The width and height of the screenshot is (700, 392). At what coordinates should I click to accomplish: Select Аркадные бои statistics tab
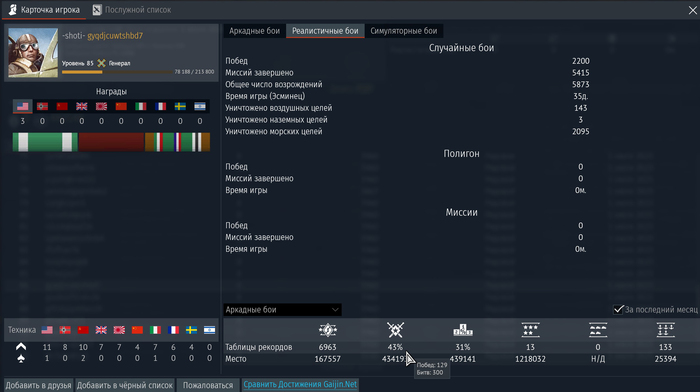click(254, 31)
